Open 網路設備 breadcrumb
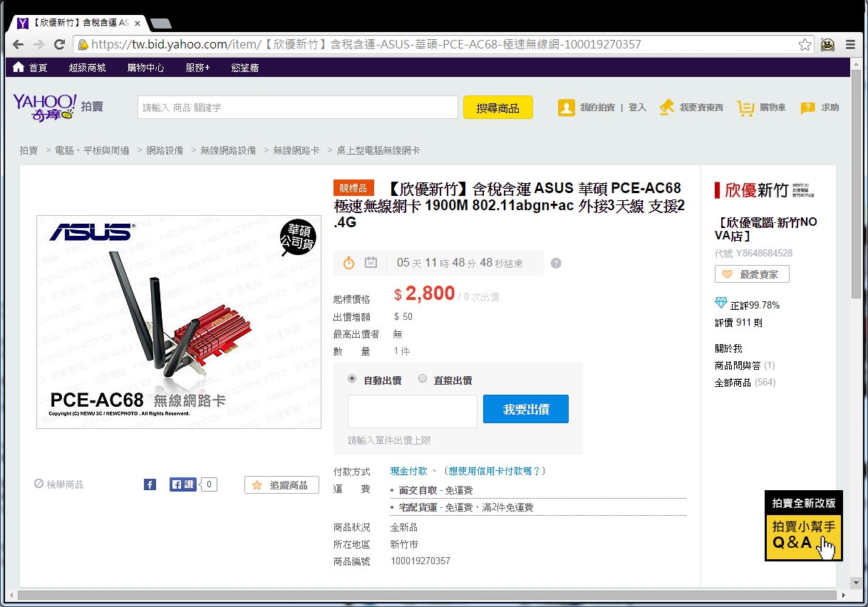This screenshot has width=868, height=607. point(165,150)
